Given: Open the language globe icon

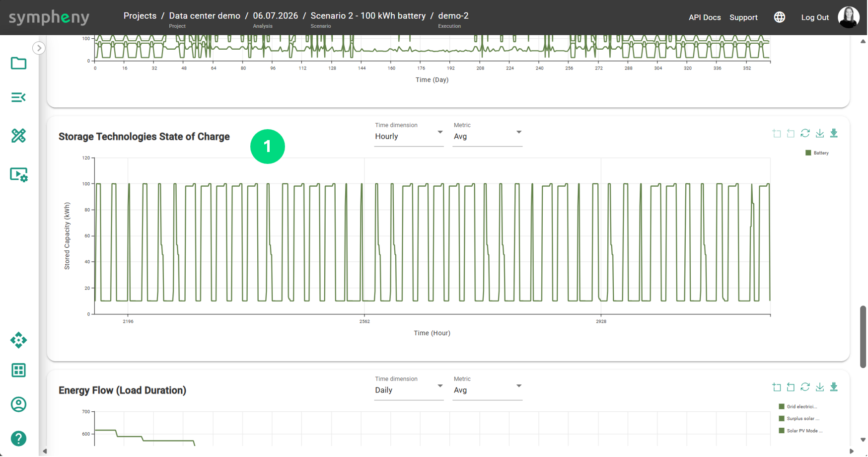Looking at the screenshot, I should tap(780, 17).
